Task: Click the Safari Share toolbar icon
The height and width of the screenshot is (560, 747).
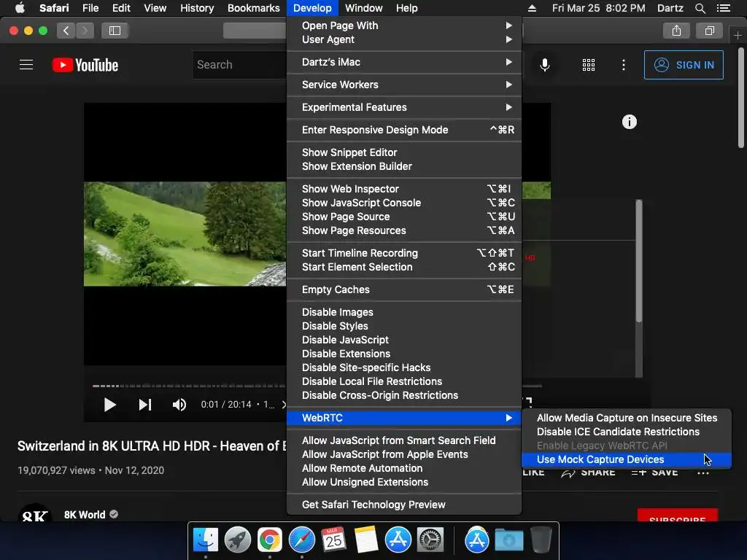Action: point(676,31)
